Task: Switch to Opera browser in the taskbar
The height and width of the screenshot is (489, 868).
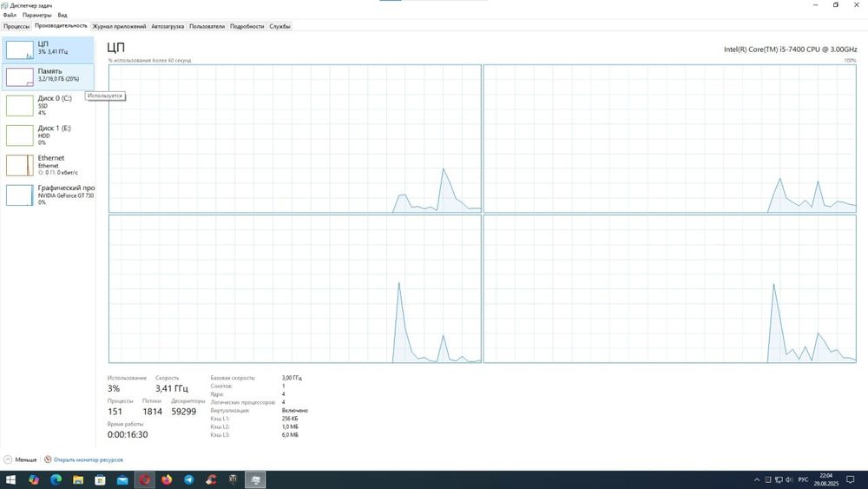Action: point(144,479)
